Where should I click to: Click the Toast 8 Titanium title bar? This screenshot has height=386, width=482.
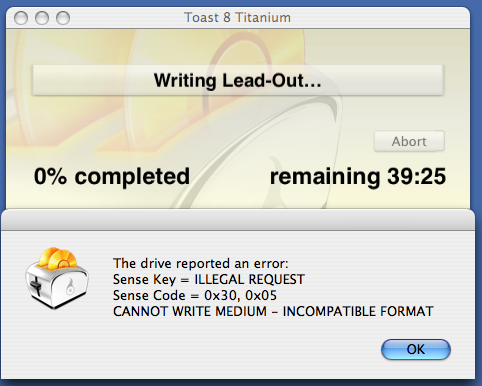(238, 17)
